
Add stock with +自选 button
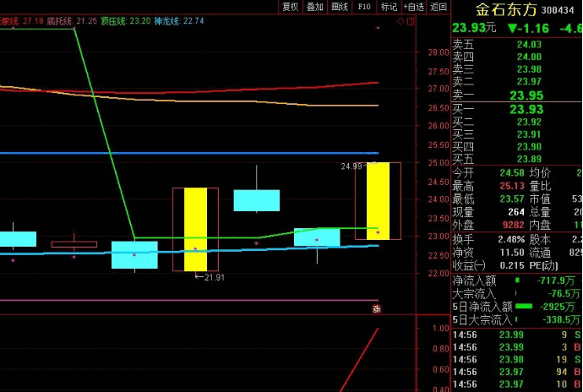[414, 7]
